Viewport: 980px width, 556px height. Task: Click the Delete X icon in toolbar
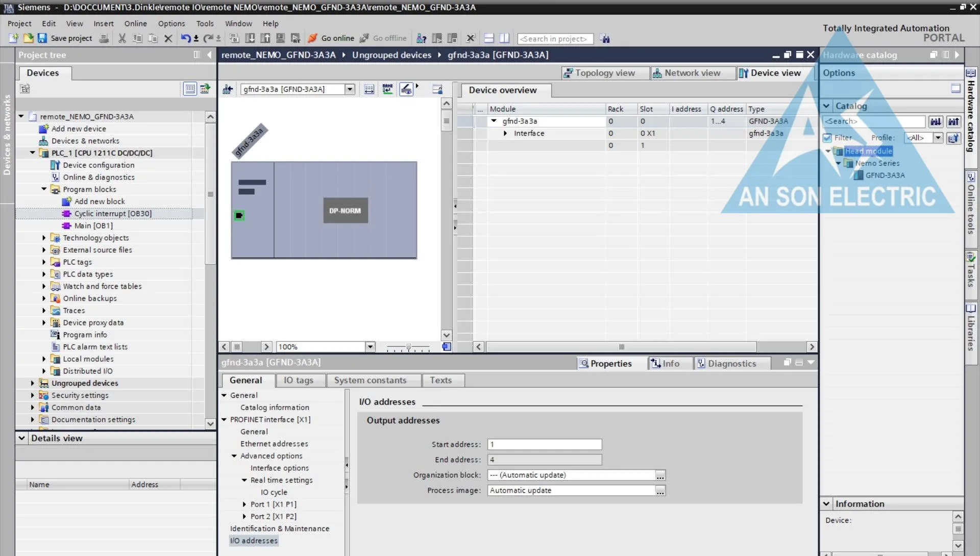tap(168, 38)
